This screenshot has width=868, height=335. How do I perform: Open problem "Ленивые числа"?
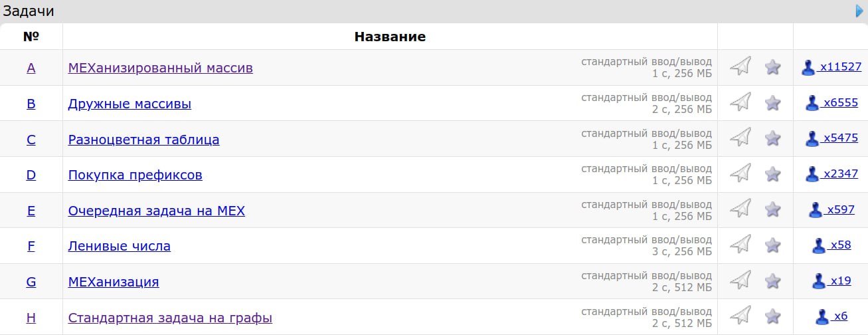(119, 246)
